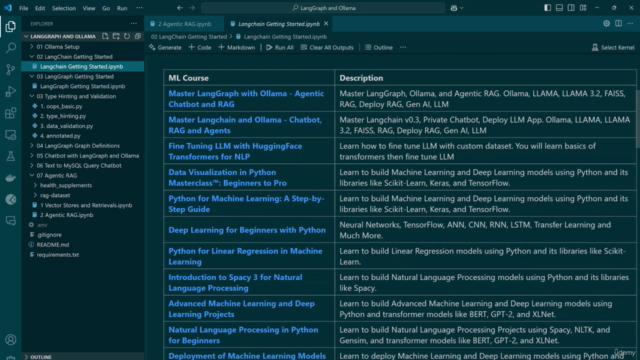Open notebook settings gear icon
Viewport: 640px width, 360px height.
[x=607, y=24]
